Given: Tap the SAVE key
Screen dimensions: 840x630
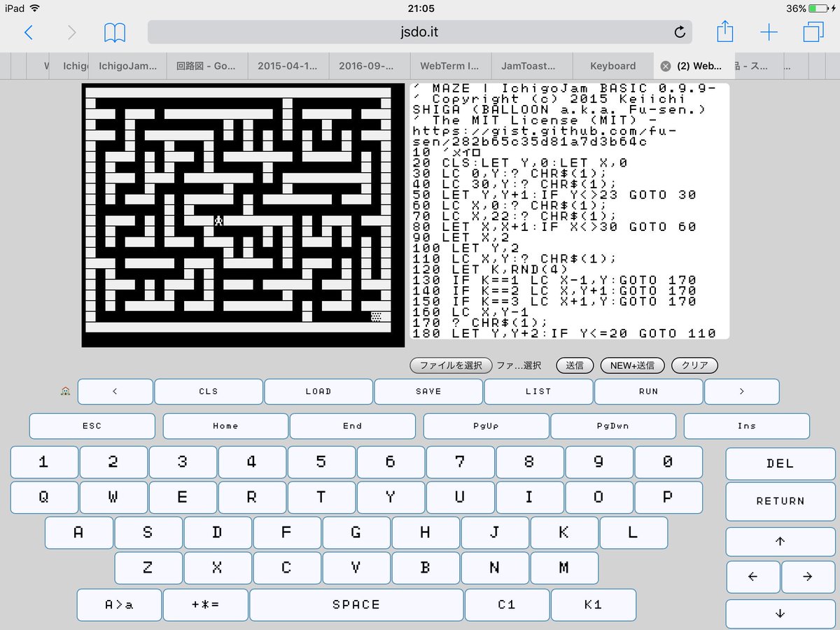Looking at the screenshot, I should click(x=428, y=391).
